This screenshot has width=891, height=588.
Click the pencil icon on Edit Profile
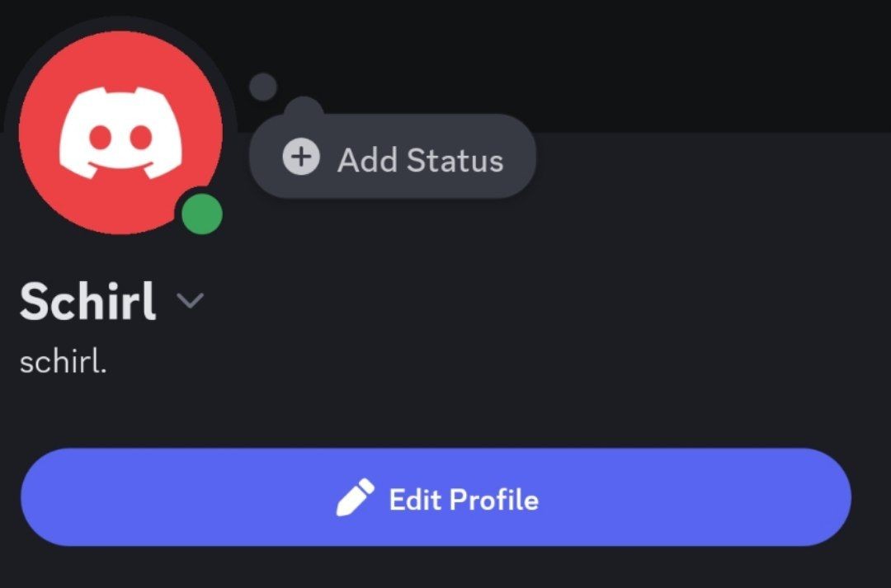355,497
